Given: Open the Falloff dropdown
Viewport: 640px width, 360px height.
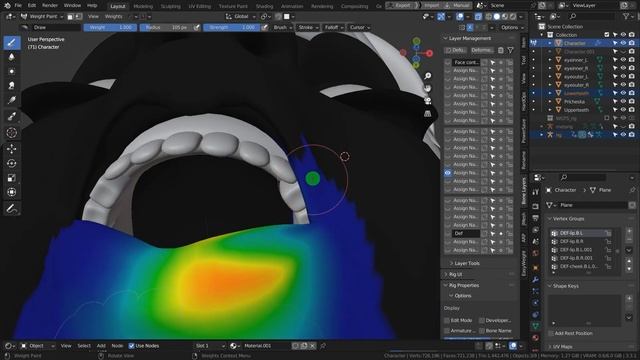Looking at the screenshot, I should point(334,27).
